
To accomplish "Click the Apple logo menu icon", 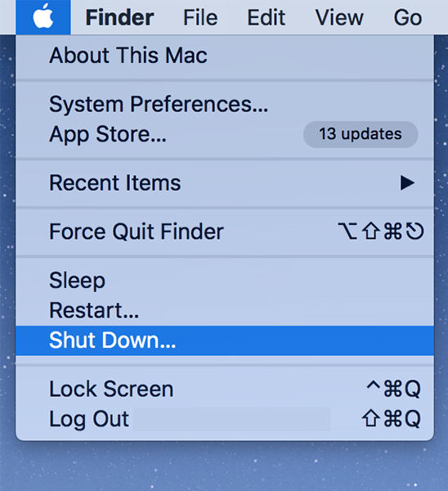I will click(x=43, y=17).
